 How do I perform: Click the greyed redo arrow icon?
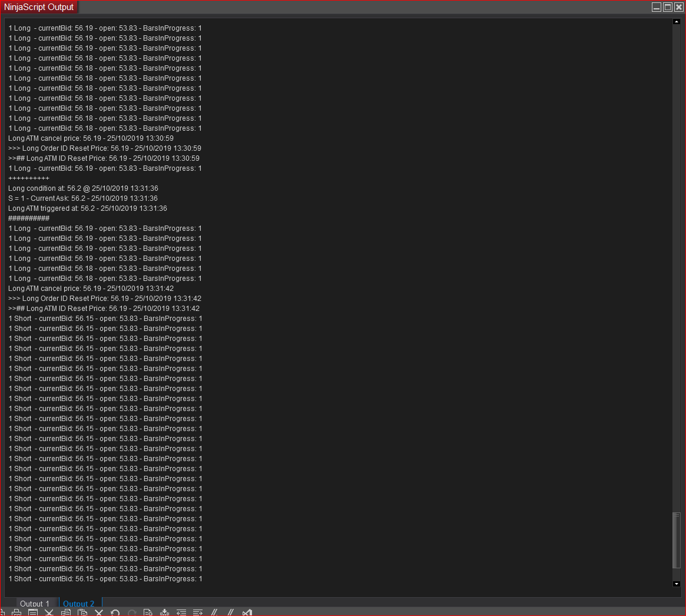click(x=132, y=612)
